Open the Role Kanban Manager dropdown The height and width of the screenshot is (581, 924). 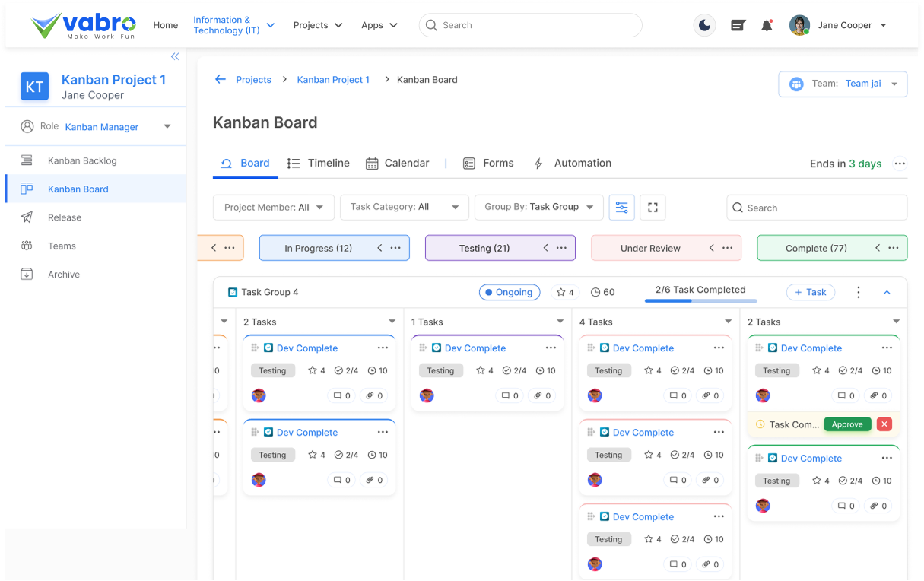167,126
